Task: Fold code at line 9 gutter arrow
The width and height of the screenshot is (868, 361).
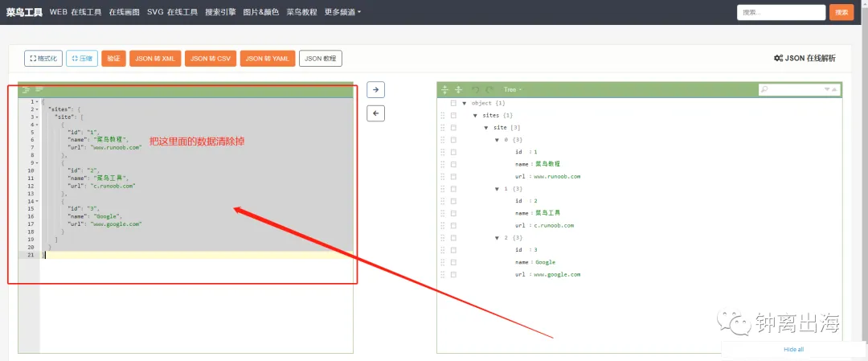Action: [36, 162]
